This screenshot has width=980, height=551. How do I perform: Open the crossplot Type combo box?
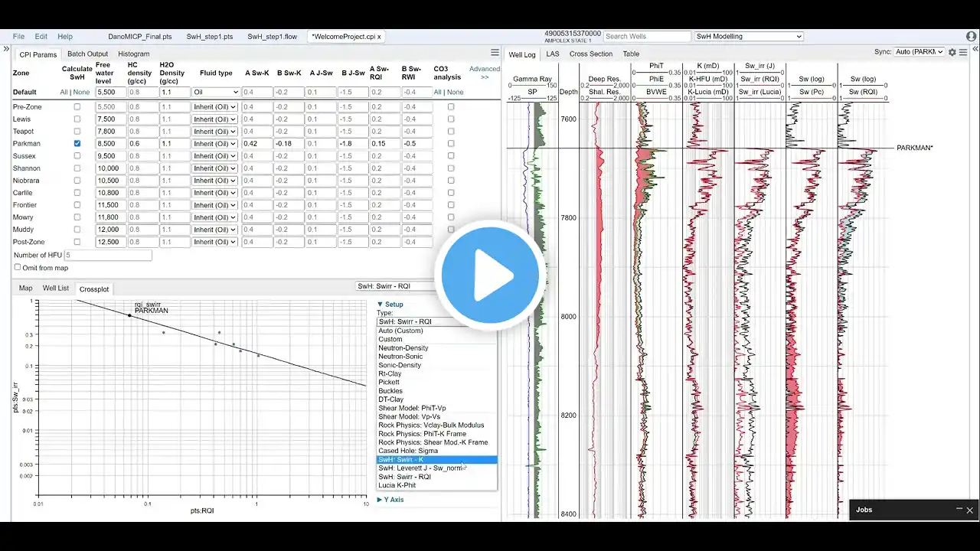pyautogui.click(x=436, y=321)
